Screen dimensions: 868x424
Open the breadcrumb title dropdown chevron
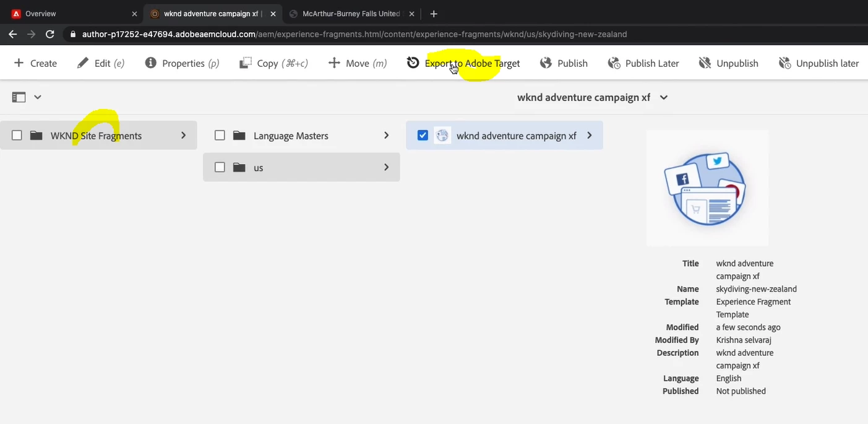click(664, 97)
